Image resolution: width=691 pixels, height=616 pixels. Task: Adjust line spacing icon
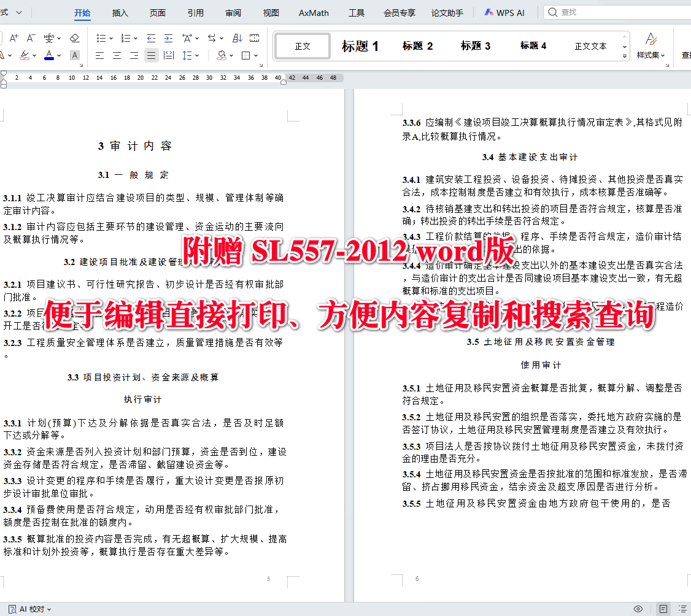click(187, 55)
